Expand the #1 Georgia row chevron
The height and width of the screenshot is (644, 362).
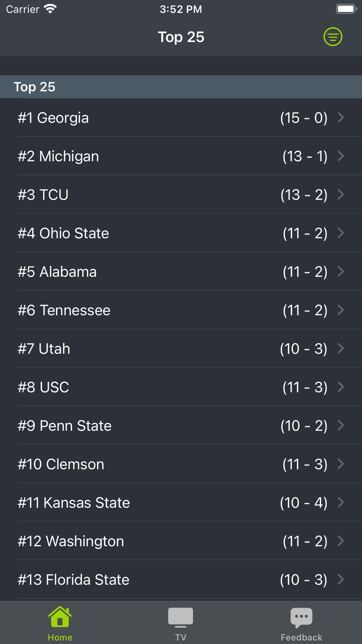pos(341,117)
